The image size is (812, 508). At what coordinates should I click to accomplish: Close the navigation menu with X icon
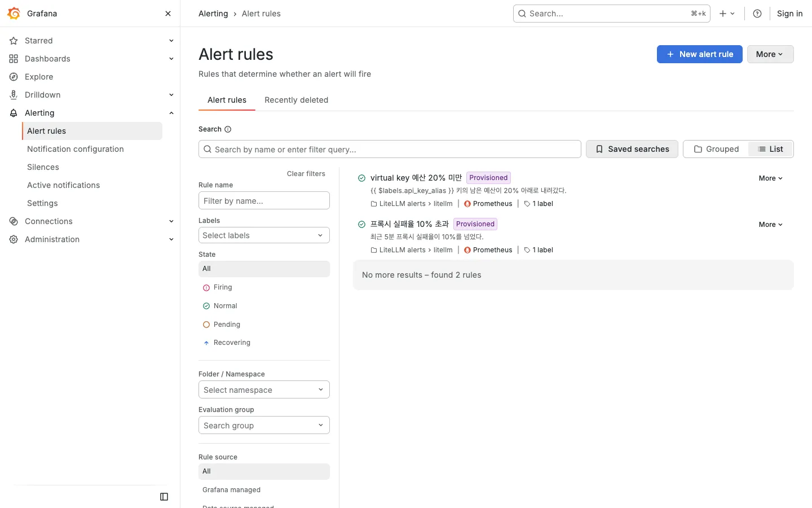168,14
